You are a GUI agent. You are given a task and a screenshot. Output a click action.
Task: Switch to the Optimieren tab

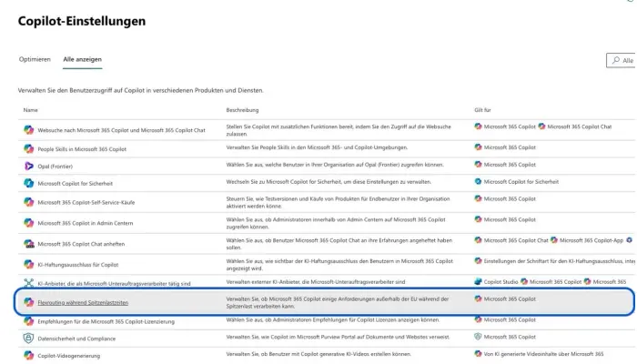(x=35, y=59)
